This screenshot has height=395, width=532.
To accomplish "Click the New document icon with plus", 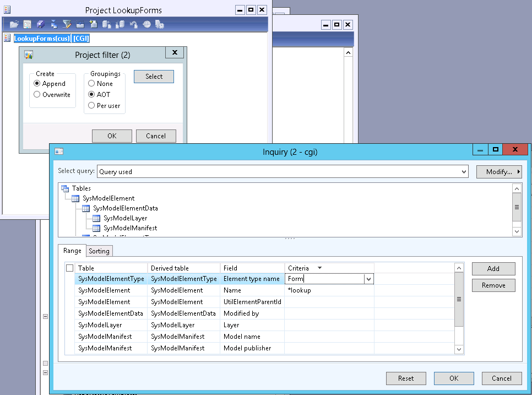I will tap(93, 24).
